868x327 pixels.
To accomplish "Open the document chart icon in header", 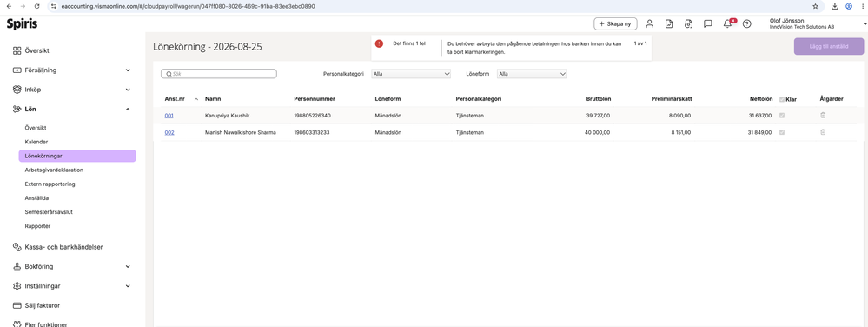I will coord(669,23).
